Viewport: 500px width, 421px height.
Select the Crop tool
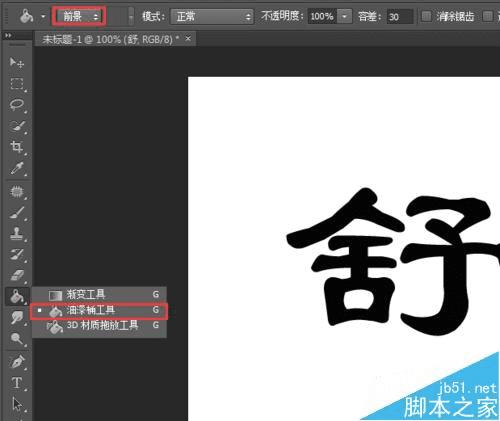click(x=17, y=147)
